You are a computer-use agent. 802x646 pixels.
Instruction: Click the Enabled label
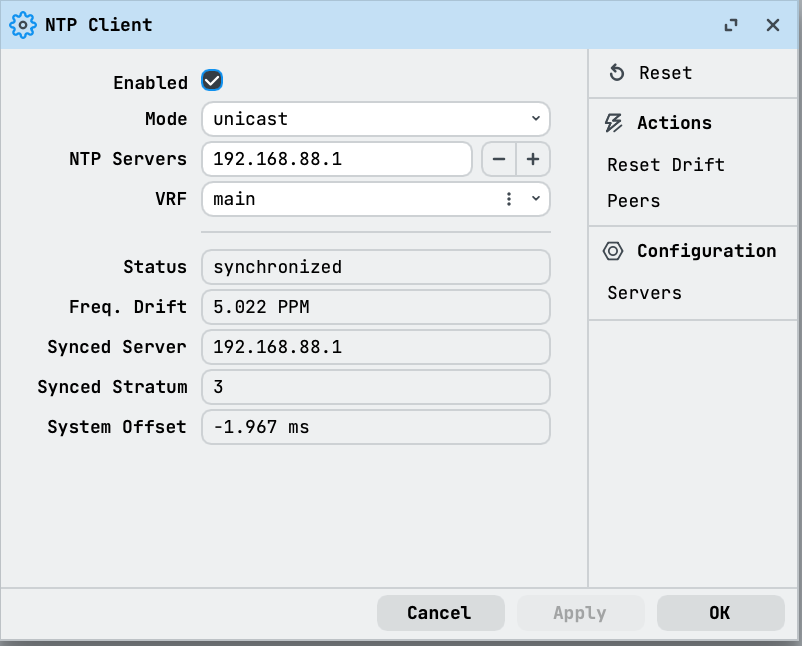tap(150, 83)
